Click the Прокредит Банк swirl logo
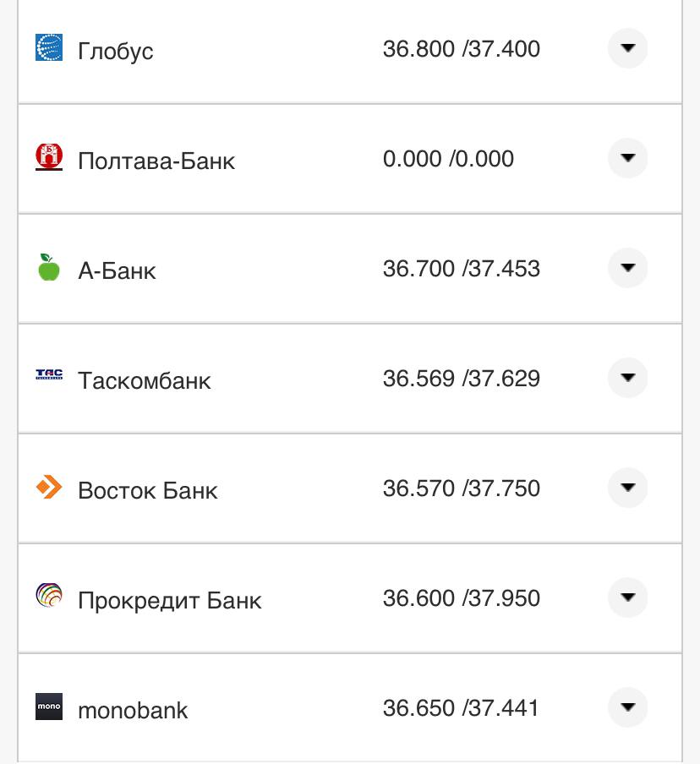Screen dimensions: 700x764 [x=49, y=597]
